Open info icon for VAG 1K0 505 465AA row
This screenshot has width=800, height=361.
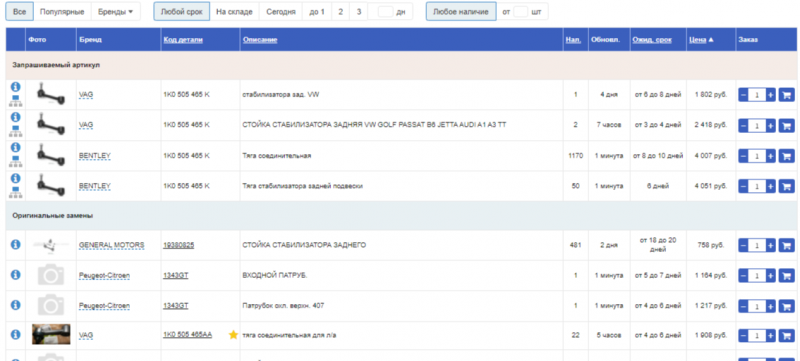[x=16, y=334]
